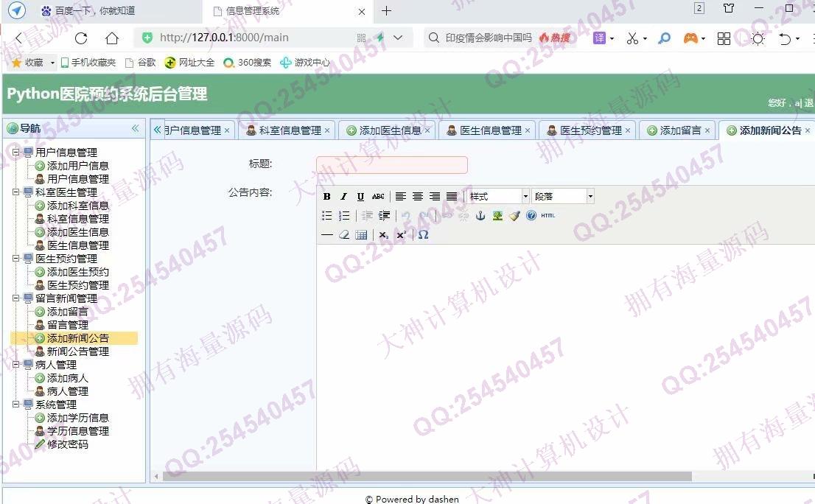Apply superscript formatting
815x504 pixels.
click(x=401, y=235)
